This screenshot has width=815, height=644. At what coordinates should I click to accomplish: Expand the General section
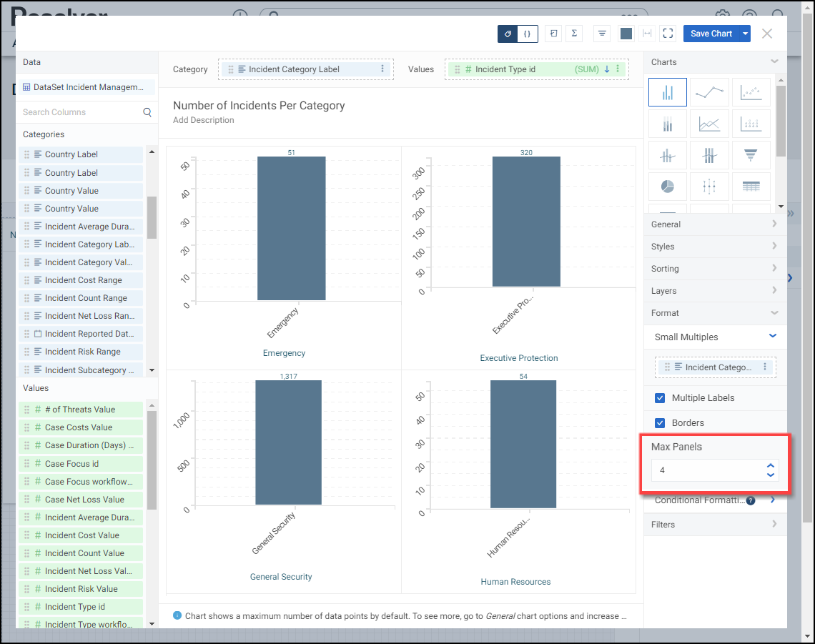click(715, 224)
